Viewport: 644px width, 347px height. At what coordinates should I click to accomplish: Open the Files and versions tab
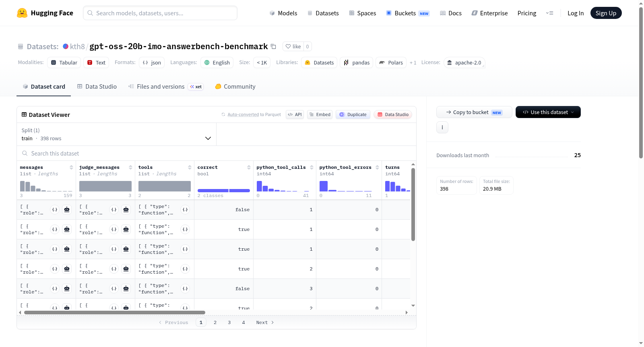point(166,87)
